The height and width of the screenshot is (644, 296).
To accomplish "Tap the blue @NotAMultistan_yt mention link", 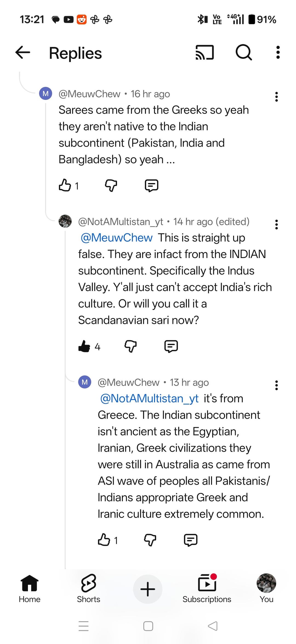I will [x=149, y=398].
